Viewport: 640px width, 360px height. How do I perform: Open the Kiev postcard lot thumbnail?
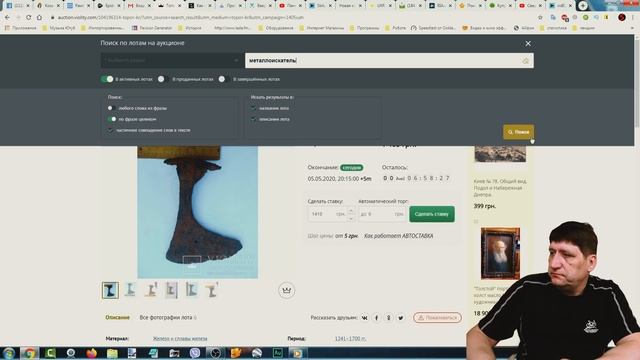coord(500,154)
